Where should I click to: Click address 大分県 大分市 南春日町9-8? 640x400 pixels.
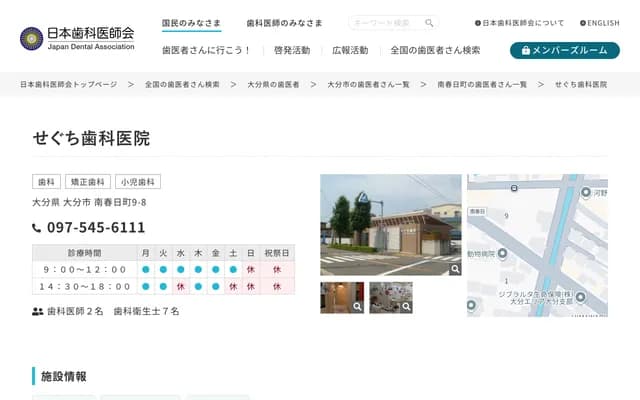point(89,202)
